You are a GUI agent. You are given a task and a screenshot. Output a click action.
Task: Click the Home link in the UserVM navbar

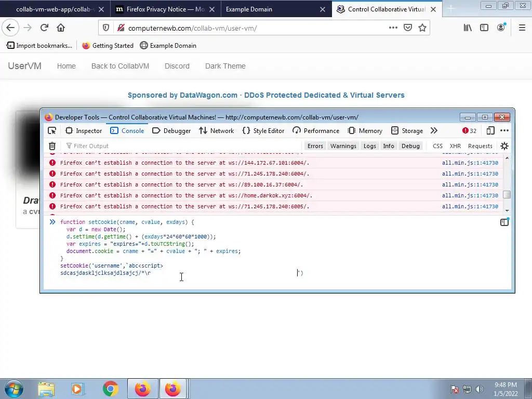pos(66,66)
